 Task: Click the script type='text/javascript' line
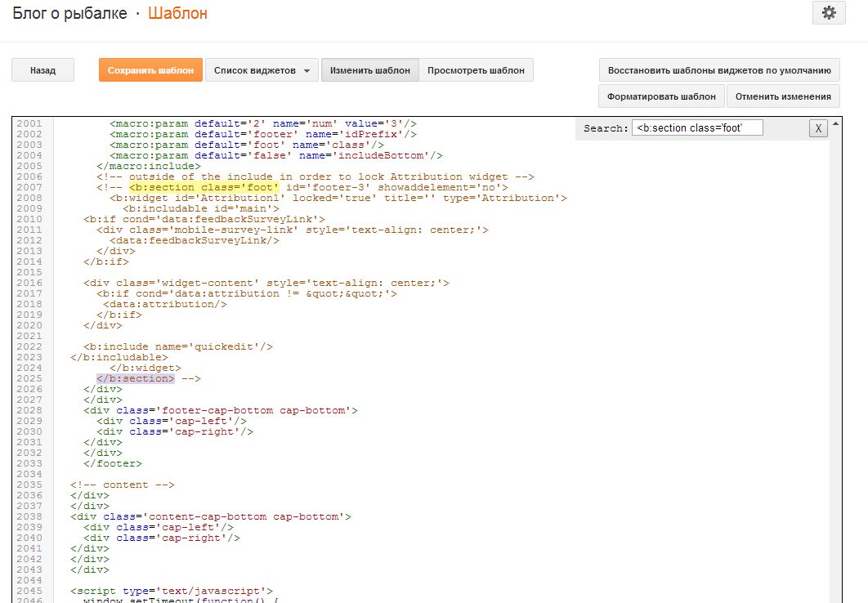(171, 591)
